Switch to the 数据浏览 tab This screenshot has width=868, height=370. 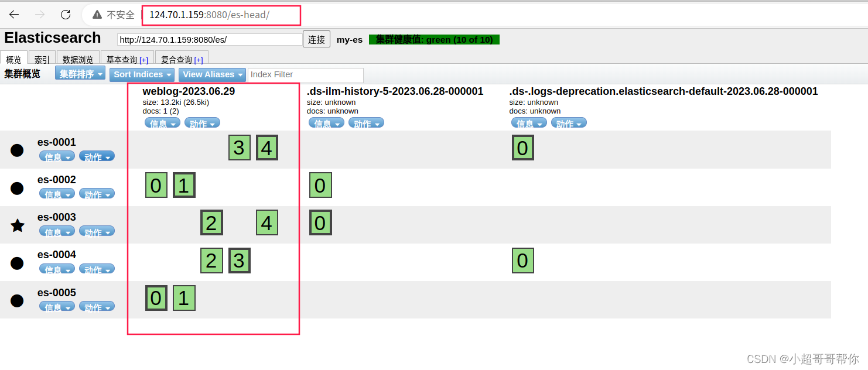[78, 59]
